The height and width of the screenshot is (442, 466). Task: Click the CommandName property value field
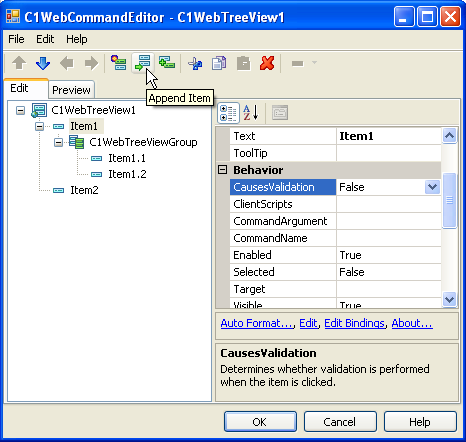point(389,238)
